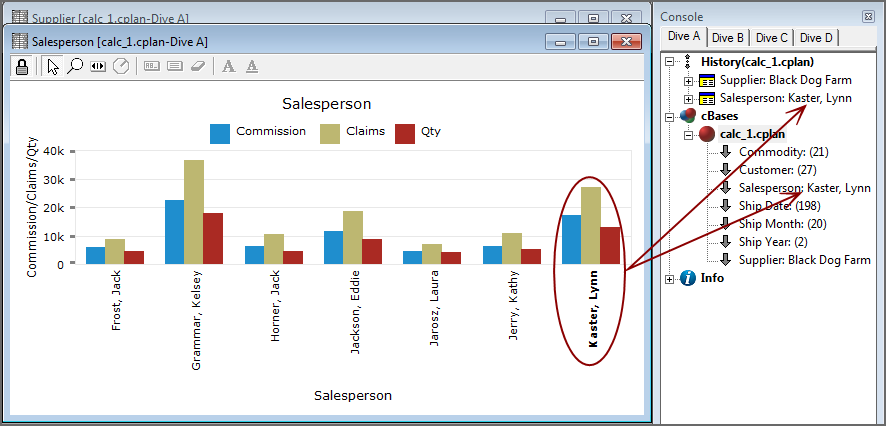
Task: Click the blue Info icon
Action: click(688, 278)
